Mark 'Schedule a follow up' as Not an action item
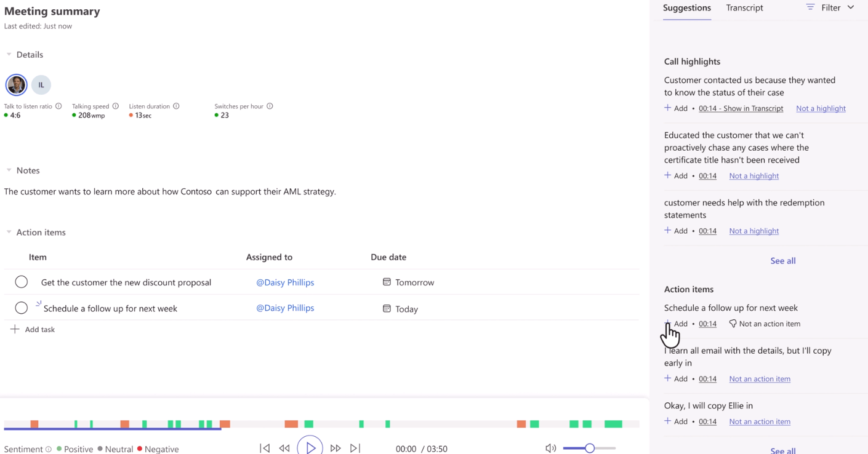 765,324
